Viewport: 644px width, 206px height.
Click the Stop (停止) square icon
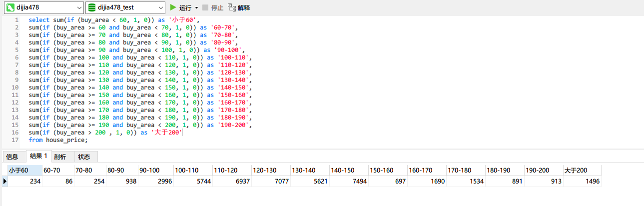[205, 7]
